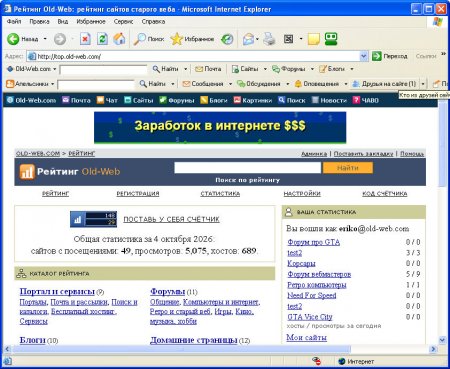Click the Forward arrow icon
The width and height of the screenshot is (450, 369).
pos(60,39)
